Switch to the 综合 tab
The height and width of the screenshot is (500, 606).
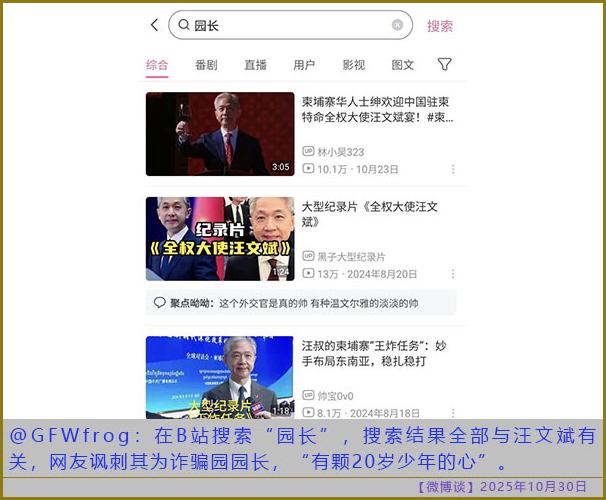click(x=157, y=65)
